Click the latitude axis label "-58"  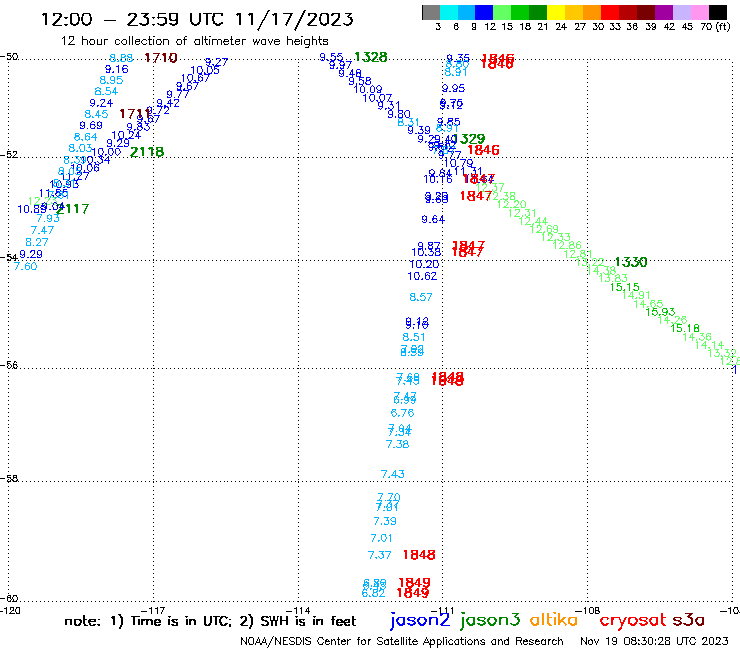[x=9, y=479]
